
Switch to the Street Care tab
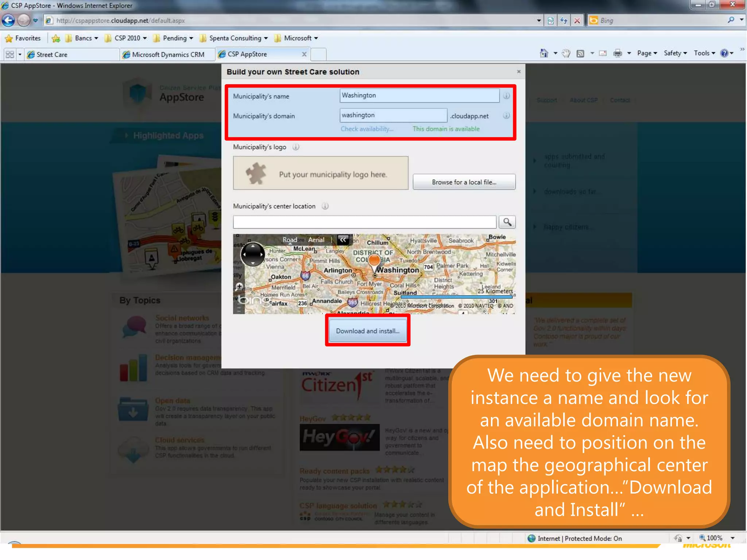[x=71, y=55]
